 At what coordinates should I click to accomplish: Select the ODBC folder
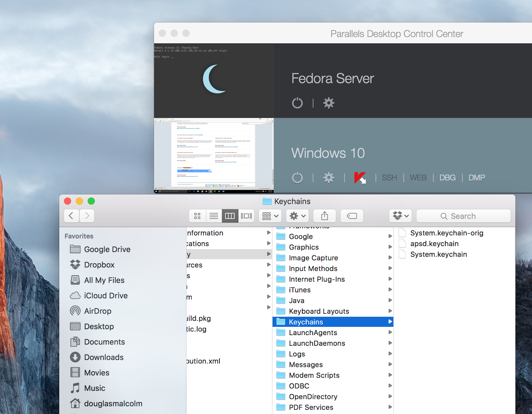point(333,386)
